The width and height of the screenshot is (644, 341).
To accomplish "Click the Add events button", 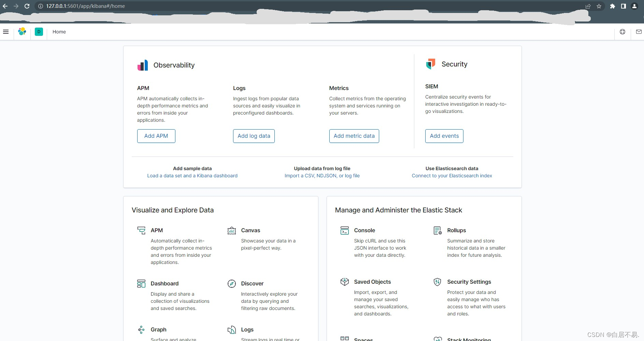I will pyautogui.click(x=444, y=136).
